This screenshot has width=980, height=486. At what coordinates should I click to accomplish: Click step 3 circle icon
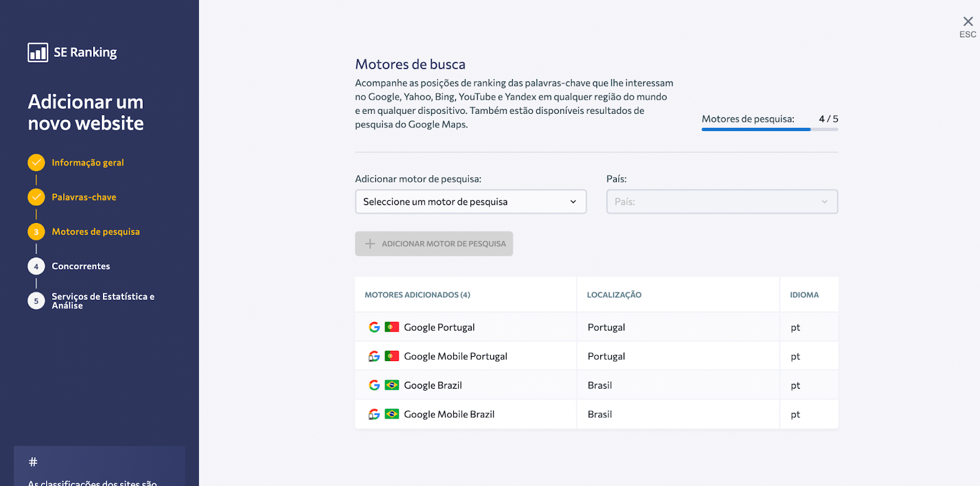[x=36, y=232]
